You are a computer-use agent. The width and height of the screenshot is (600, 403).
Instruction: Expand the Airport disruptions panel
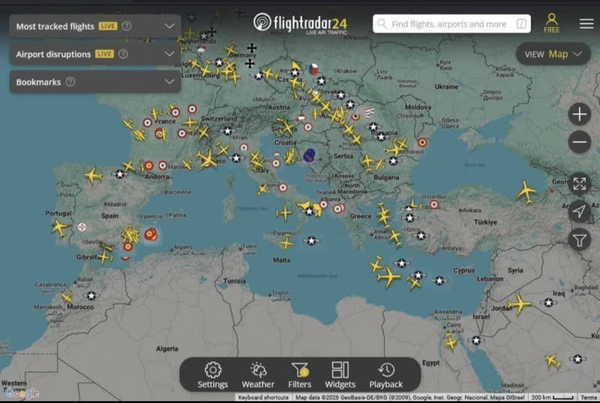click(168, 53)
